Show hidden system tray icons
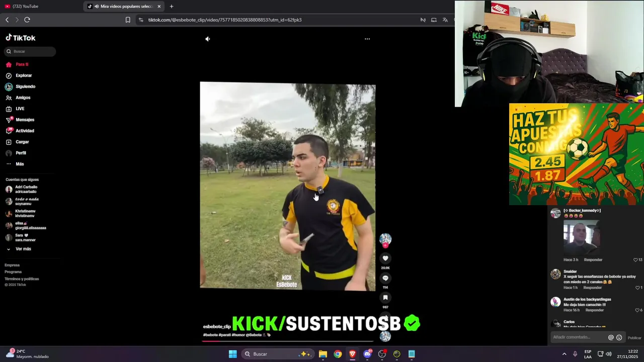 coord(564,354)
